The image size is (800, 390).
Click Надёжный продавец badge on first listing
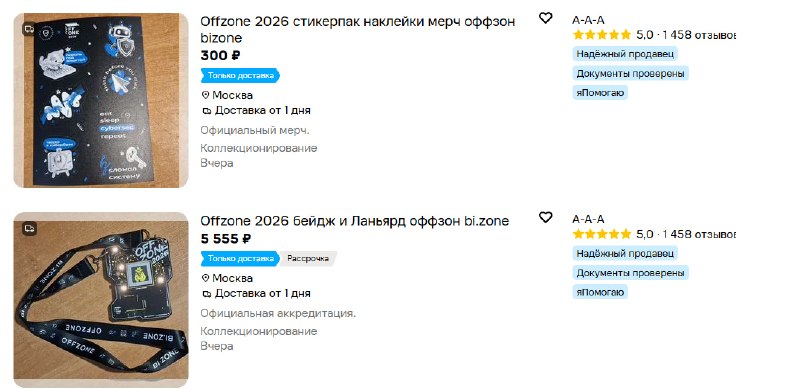[625, 54]
